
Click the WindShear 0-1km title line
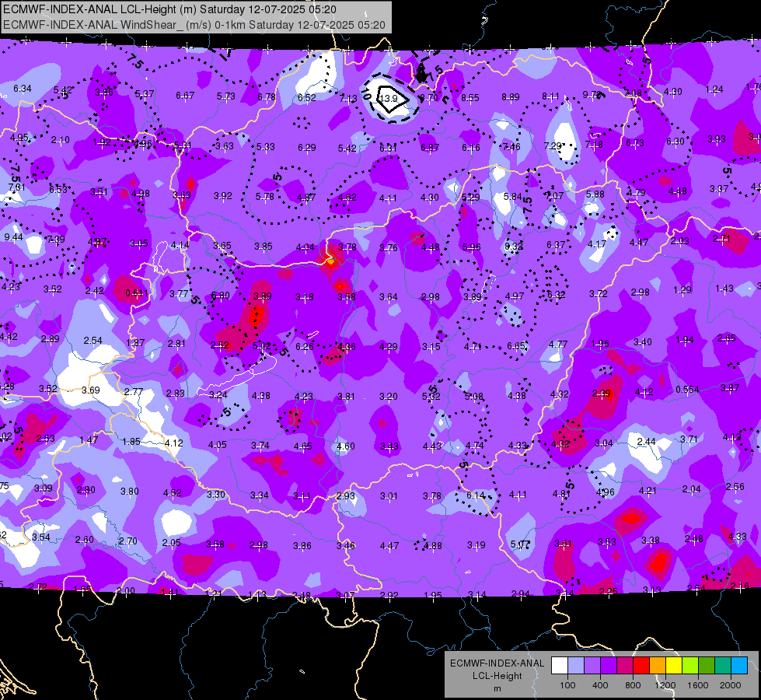pyautogui.click(x=194, y=25)
